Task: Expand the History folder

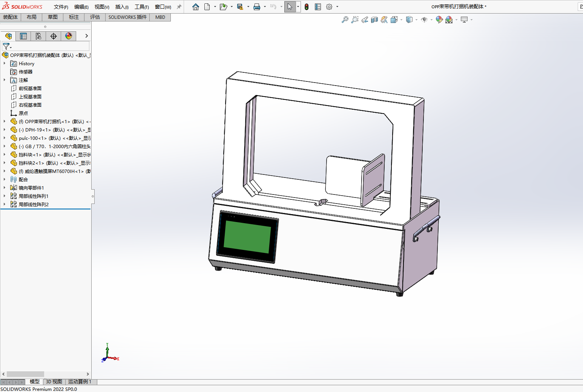Action: (5, 63)
